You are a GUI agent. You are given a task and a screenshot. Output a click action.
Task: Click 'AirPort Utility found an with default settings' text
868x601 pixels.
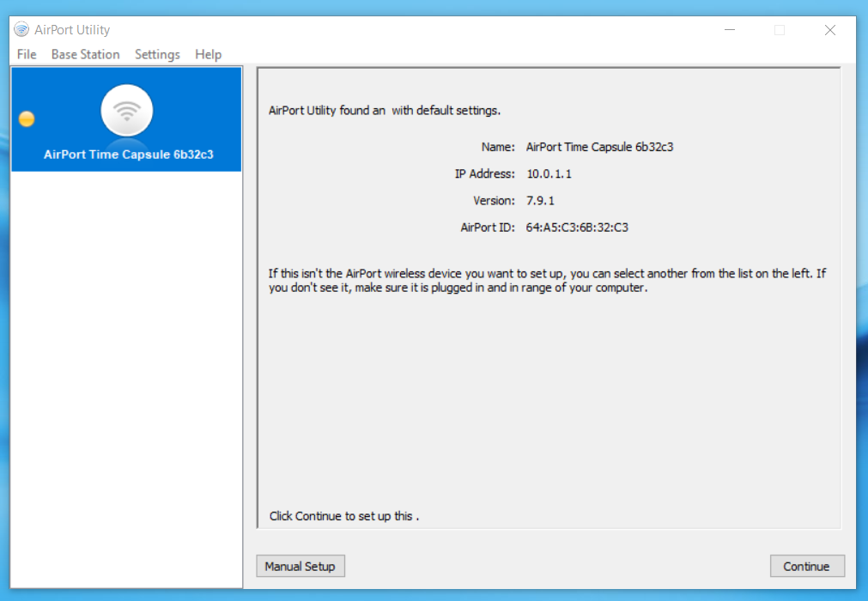click(385, 110)
